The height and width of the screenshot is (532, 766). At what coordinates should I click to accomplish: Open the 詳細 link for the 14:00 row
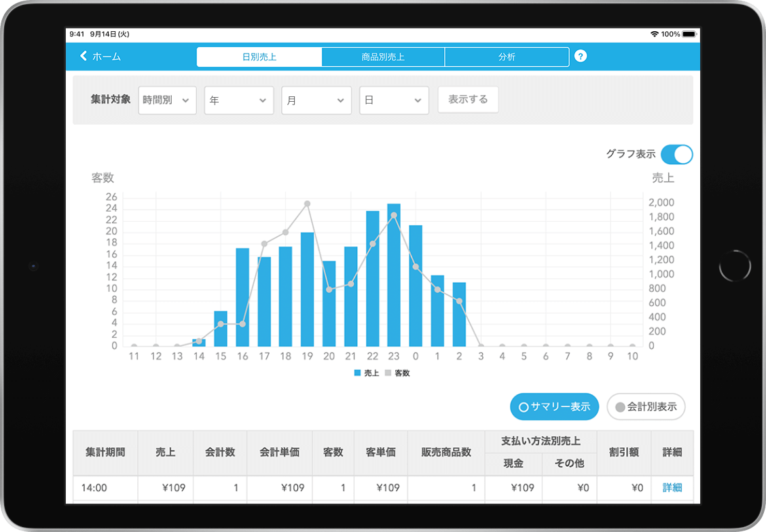point(672,488)
